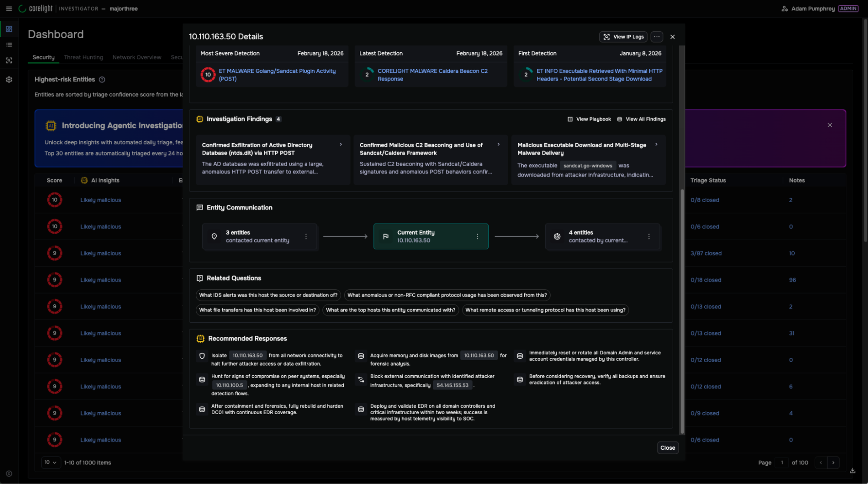Expand the Malicious Executable Download finding chevron

click(656, 144)
